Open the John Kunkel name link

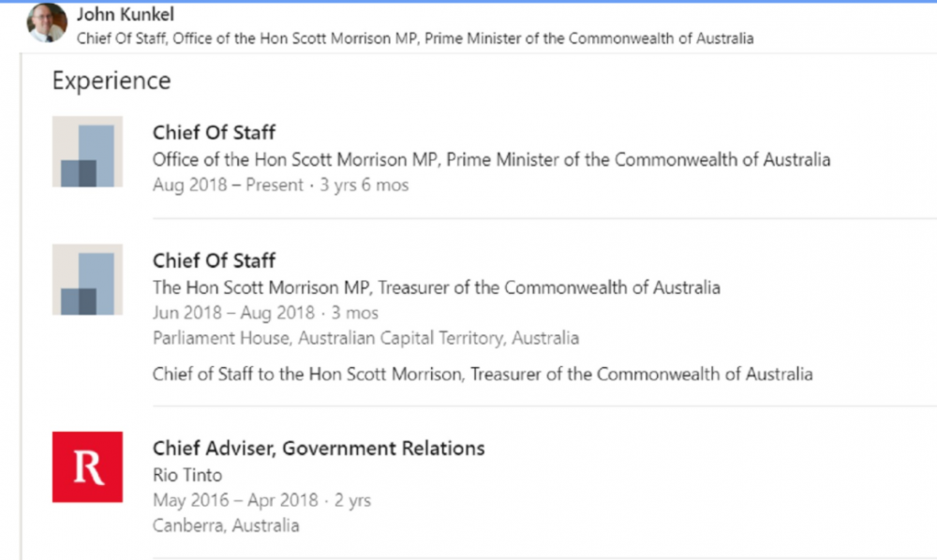125,14
